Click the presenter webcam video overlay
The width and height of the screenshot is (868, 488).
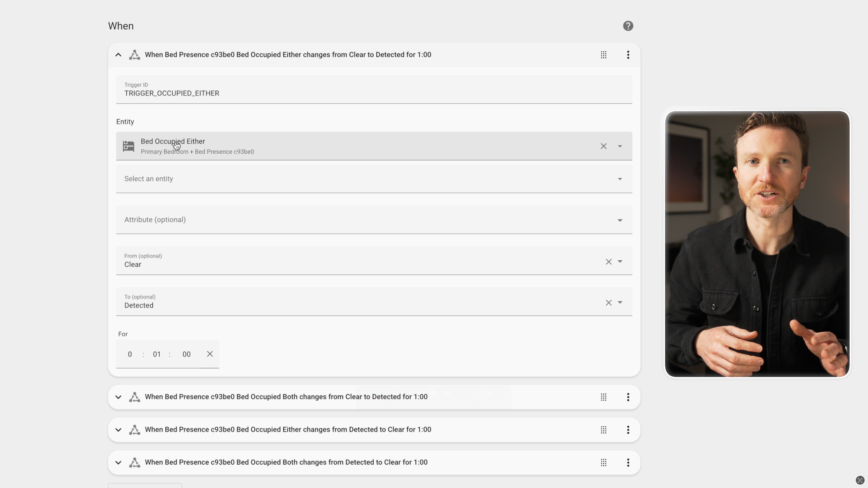757,244
